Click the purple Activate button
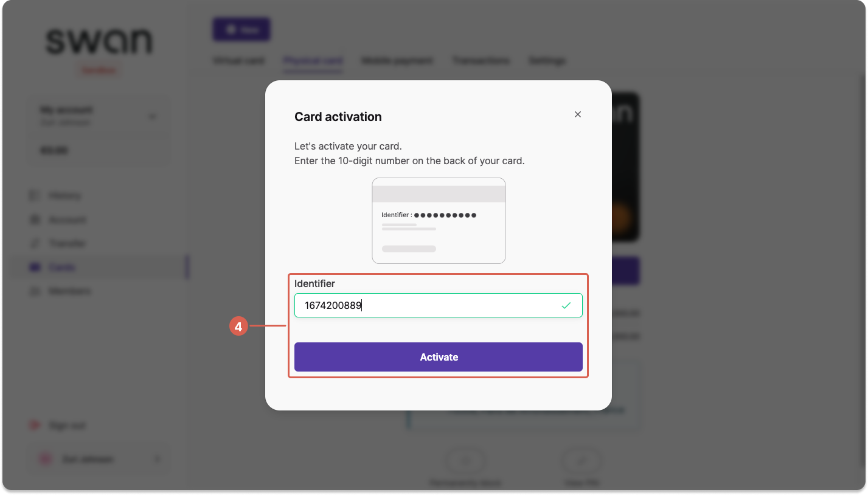Image resolution: width=868 pixels, height=495 pixels. pyautogui.click(x=439, y=357)
